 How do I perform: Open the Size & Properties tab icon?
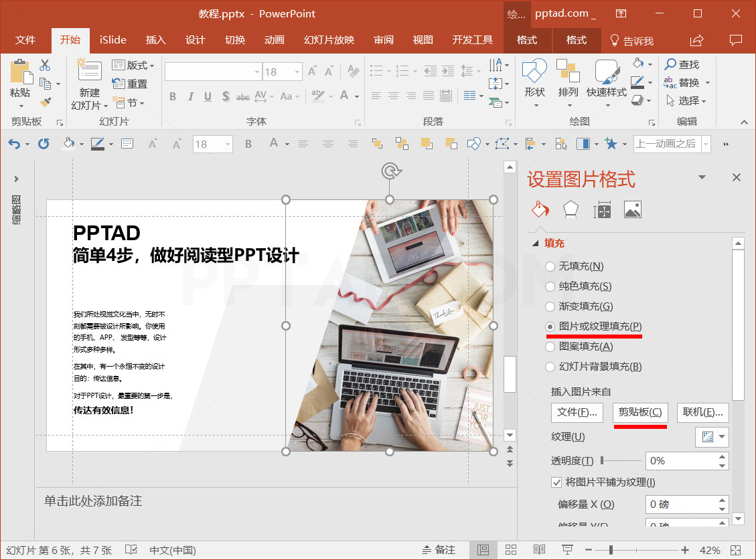point(601,209)
